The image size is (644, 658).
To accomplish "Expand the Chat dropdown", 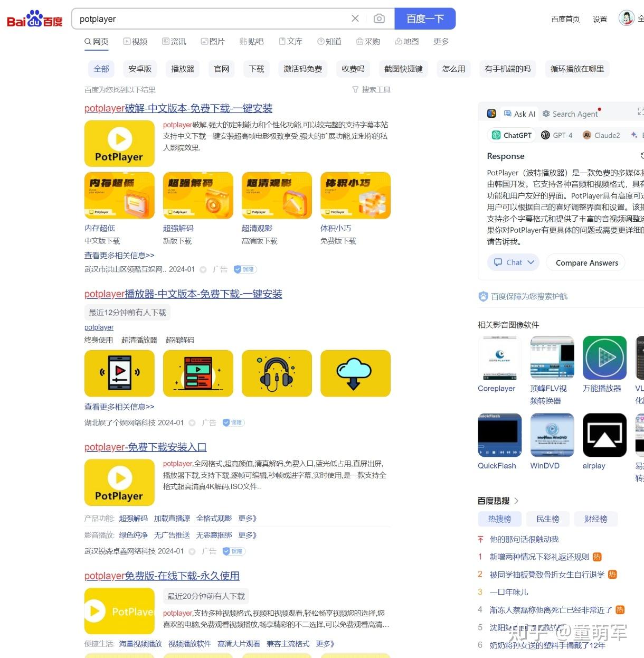I will (x=514, y=262).
